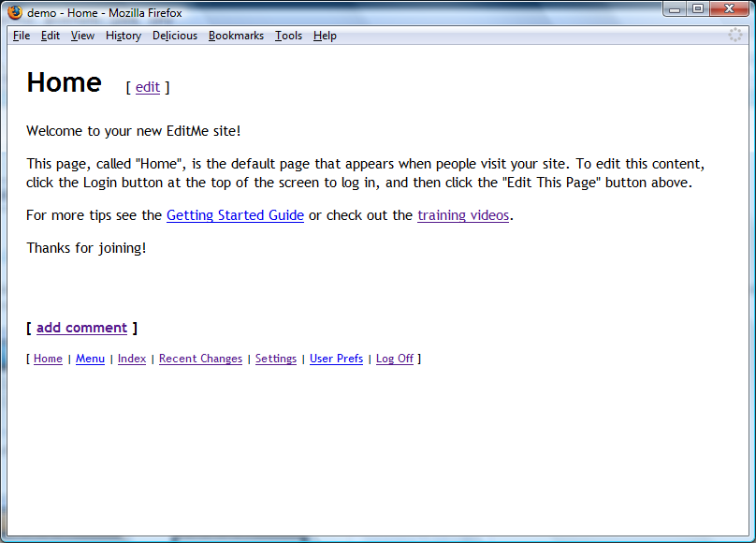Viewport: 756px width, 543px height.
Task: Open the Menu footer link
Action: (90, 359)
